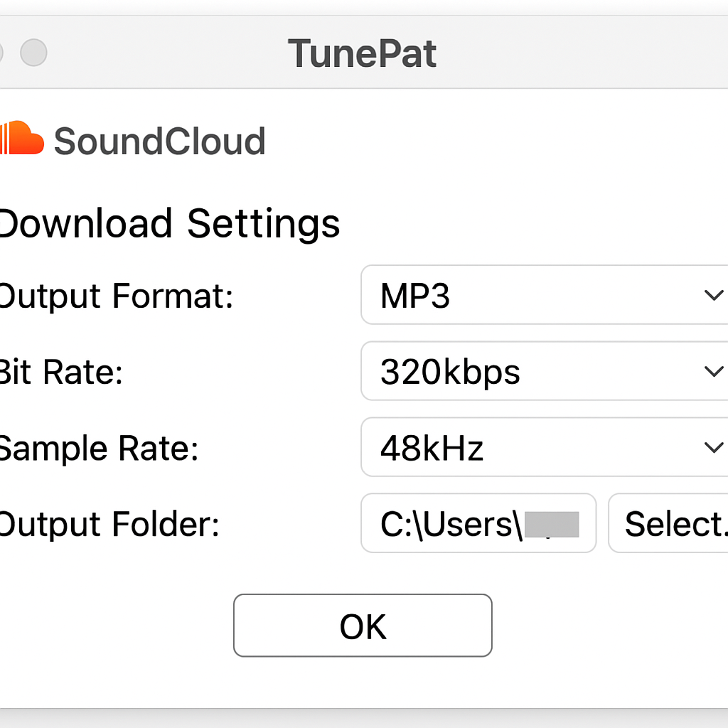Click the TunePat window title
The image size is (728, 728).
click(x=363, y=53)
